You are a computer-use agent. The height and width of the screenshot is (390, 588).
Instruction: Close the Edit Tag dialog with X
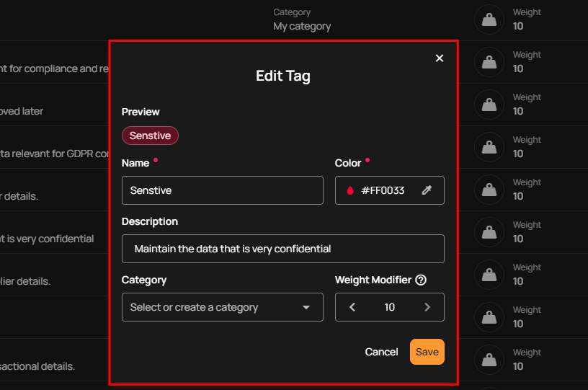click(x=439, y=58)
